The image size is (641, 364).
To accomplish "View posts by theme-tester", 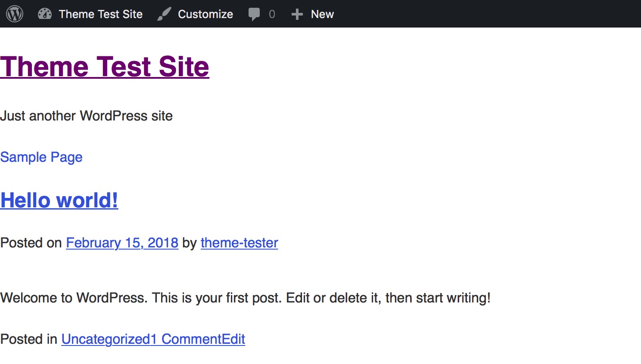I will pos(239,243).
